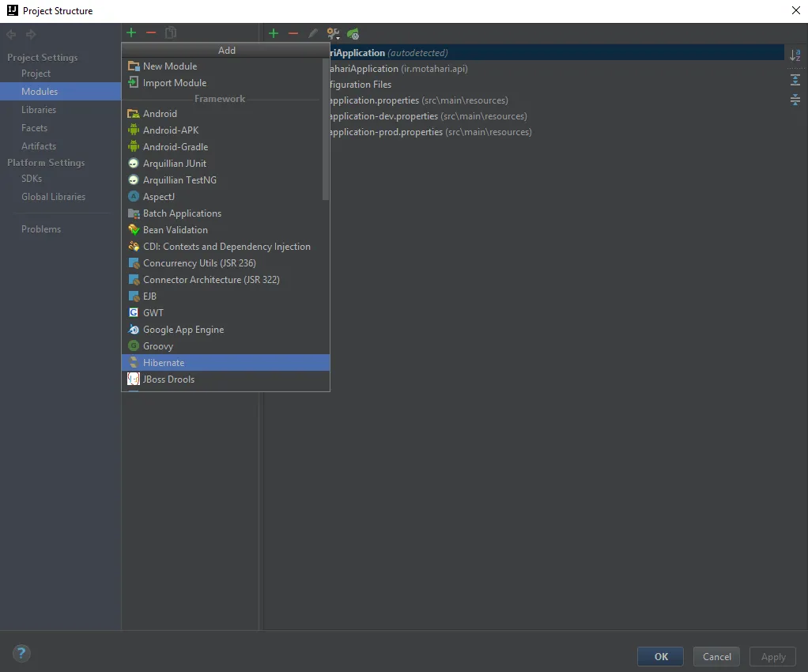Click the back navigation arrow
The height and width of the screenshot is (672, 808).
click(11, 35)
